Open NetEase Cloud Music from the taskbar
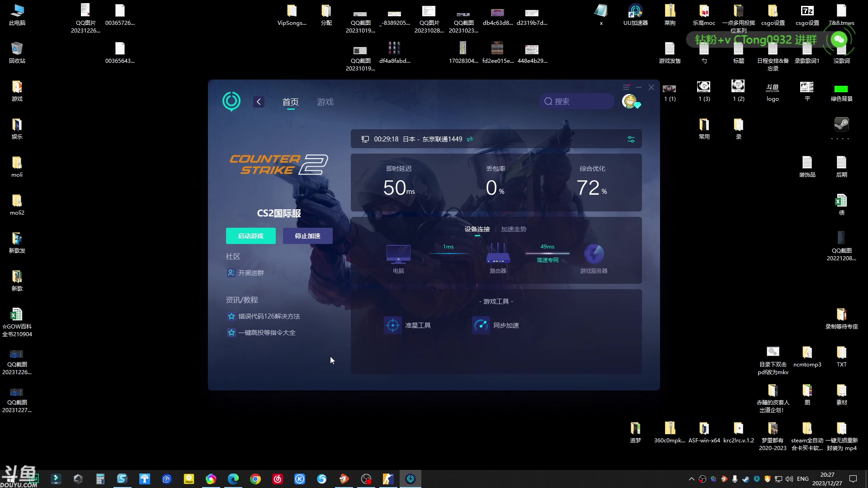 pyautogui.click(x=278, y=479)
